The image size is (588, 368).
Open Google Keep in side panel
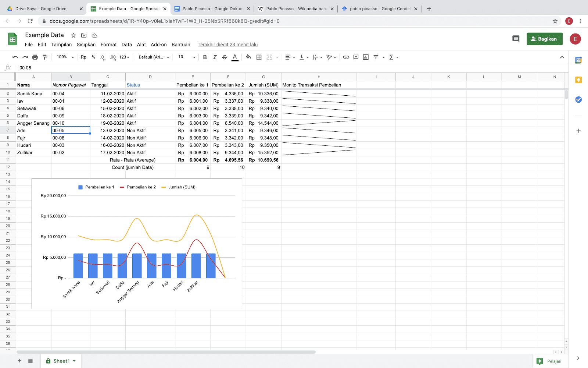[x=578, y=80]
